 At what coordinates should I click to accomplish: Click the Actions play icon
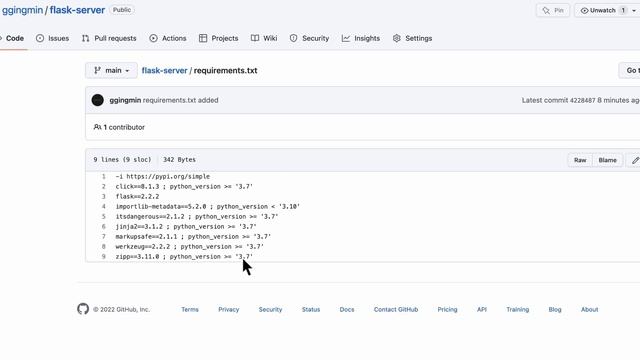[x=153, y=38]
